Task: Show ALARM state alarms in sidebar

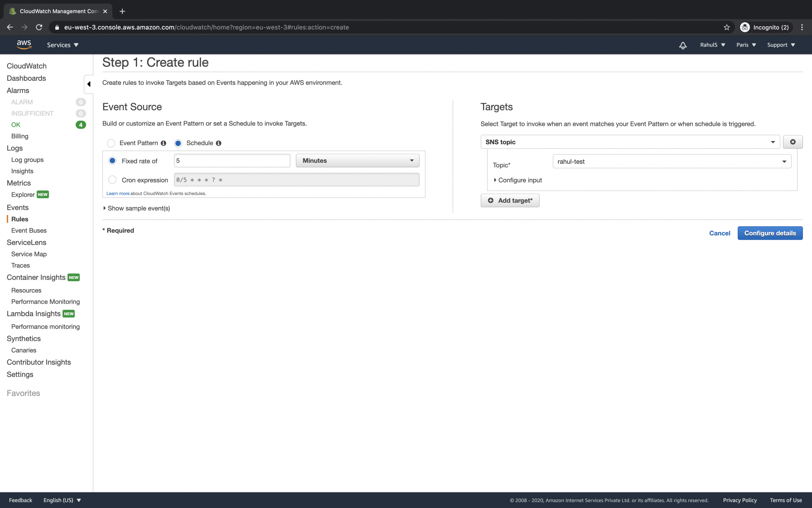Action: point(22,102)
